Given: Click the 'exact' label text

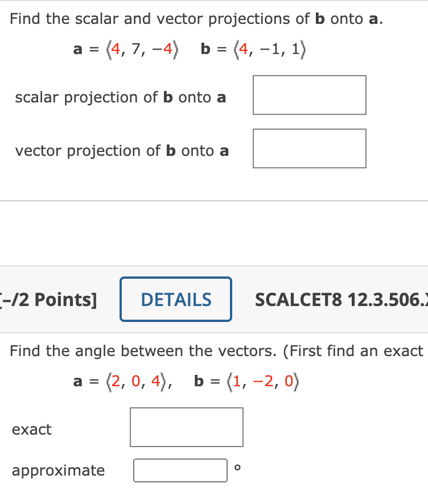Looking at the screenshot, I should [32, 429].
